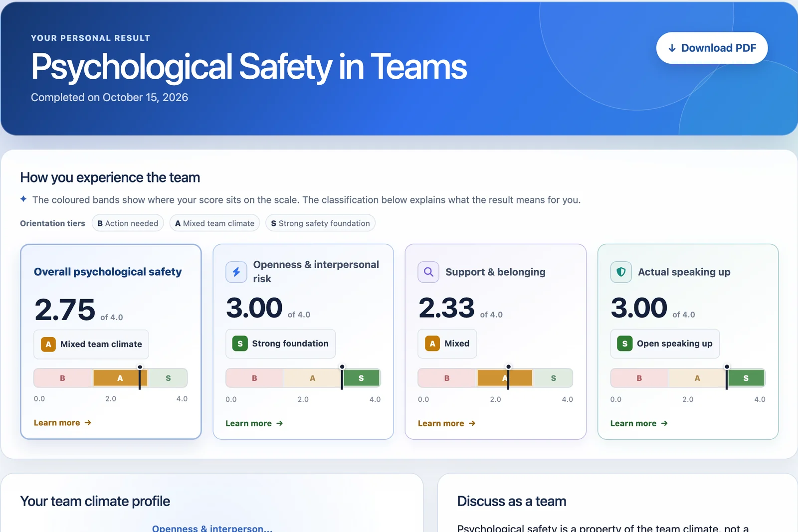The width and height of the screenshot is (798, 532).
Task: Click the shield icon on Actual speaking up
Action: pos(621,272)
